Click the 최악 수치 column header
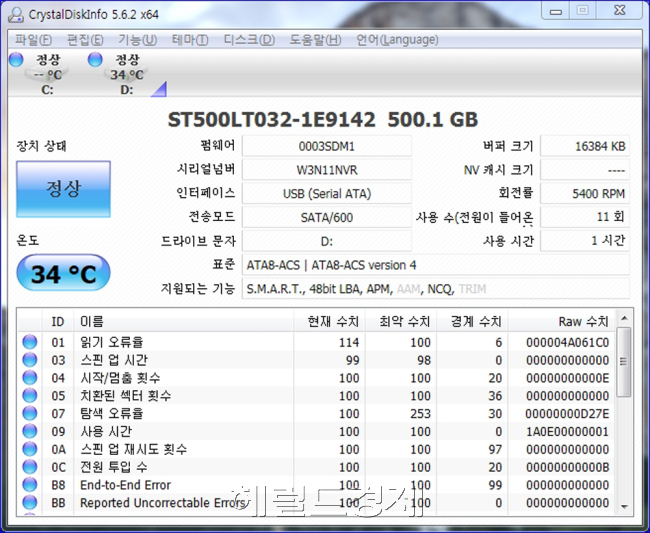 coord(401,321)
